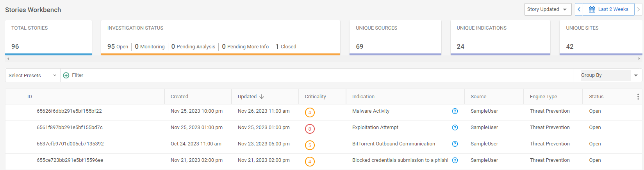Click help icon for Blocked credentials submission

[455, 160]
